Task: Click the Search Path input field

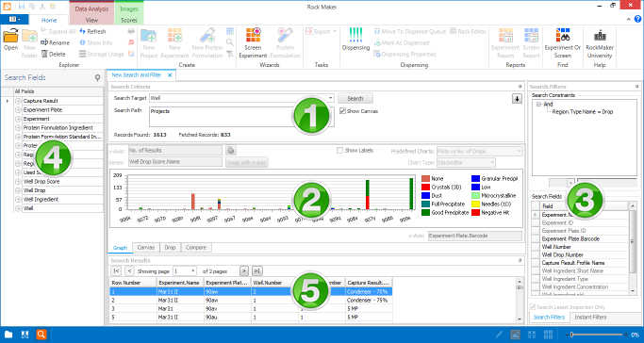Action: [x=242, y=117]
